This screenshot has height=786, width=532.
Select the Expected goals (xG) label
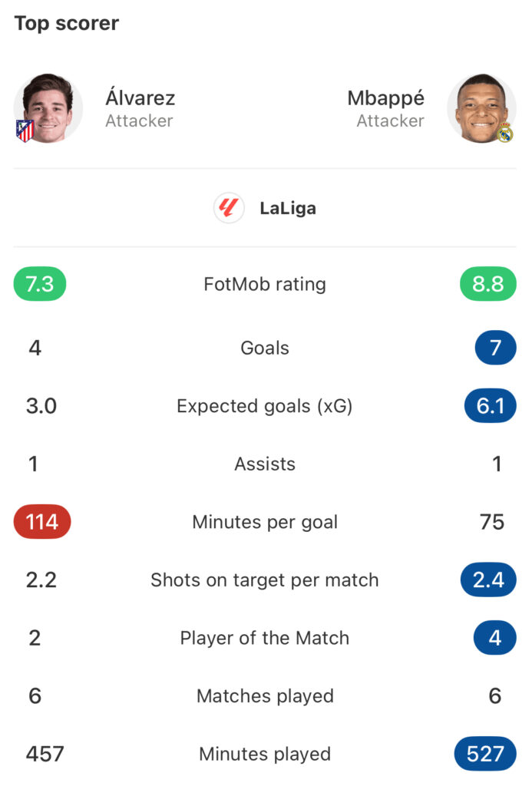click(x=265, y=406)
